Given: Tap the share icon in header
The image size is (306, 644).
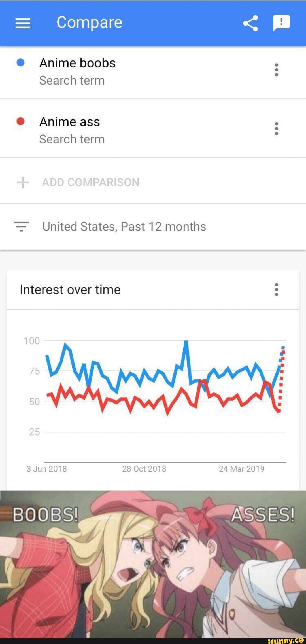Looking at the screenshot, I should point(250,23).
